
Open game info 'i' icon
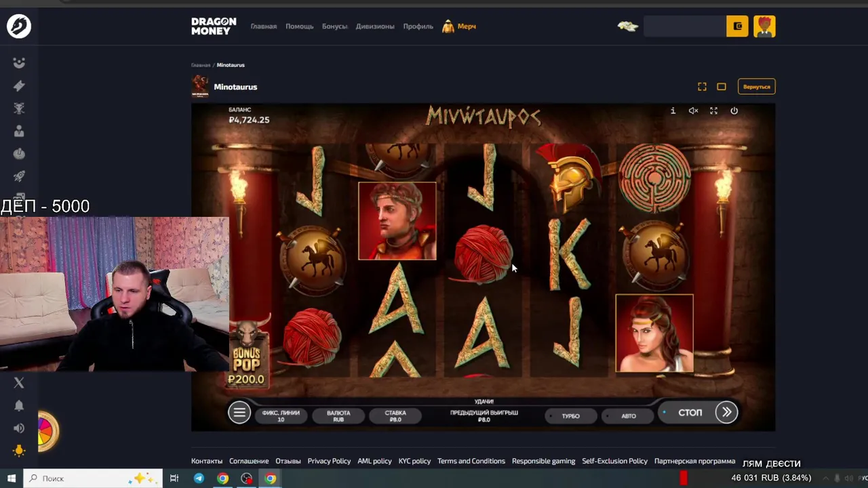coord(673,110)
